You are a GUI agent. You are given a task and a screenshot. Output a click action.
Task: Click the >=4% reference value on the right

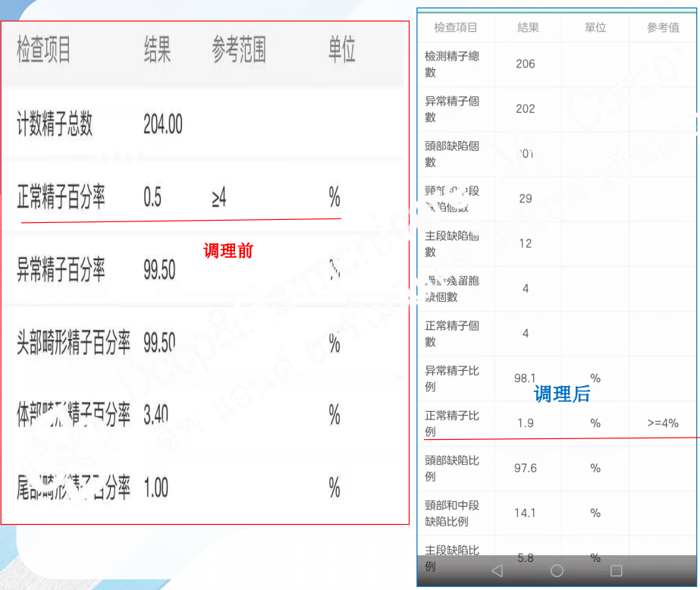click(x=663, y=423)
